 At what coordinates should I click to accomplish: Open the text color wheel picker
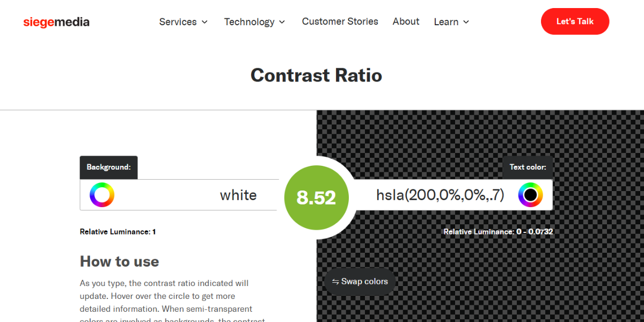[x=530, y=195]
